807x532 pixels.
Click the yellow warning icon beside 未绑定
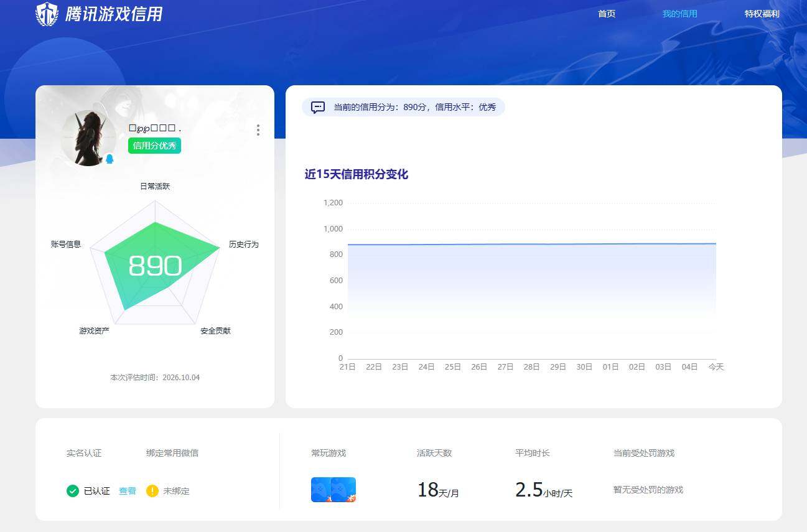pos(152,491)
